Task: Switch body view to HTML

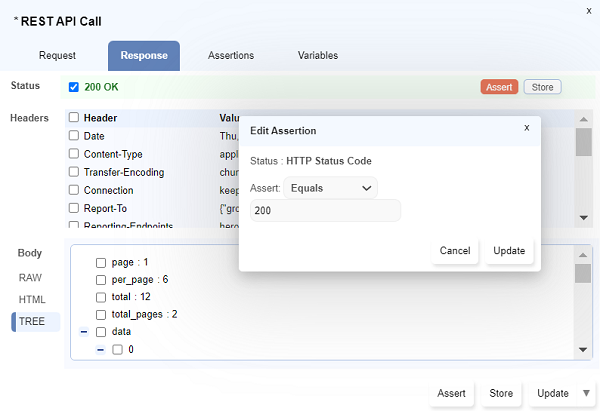Action: 32,299
